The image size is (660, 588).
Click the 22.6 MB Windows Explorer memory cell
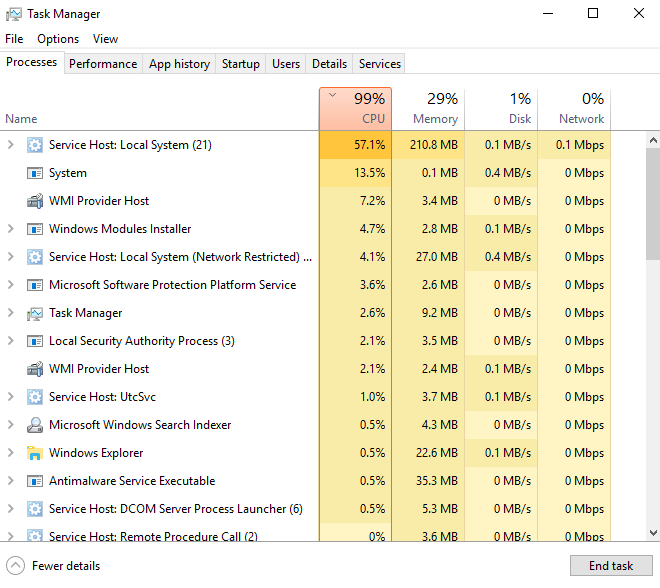tap(428, 453)
